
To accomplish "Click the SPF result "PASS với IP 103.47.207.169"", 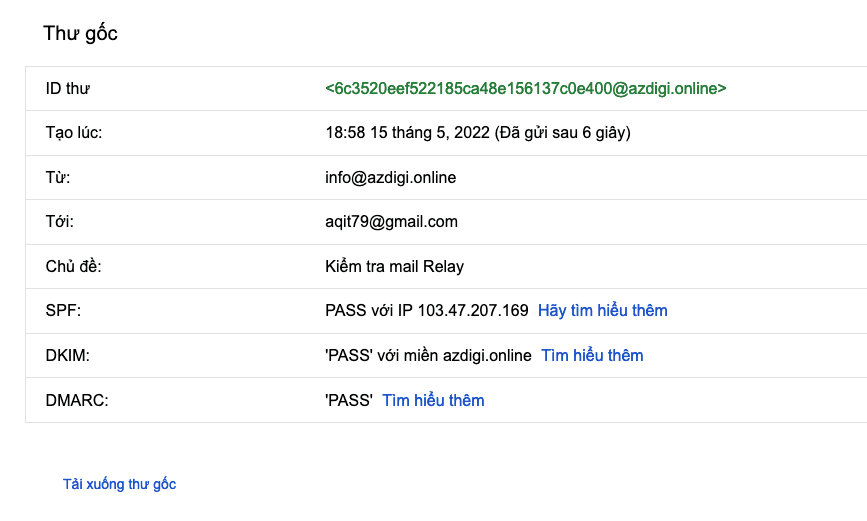I will pos(426,311).
